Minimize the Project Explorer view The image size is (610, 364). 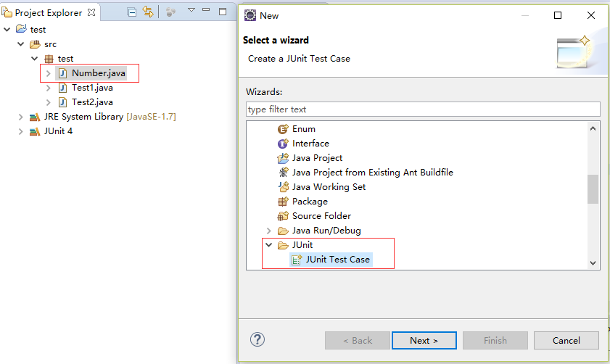click(206, 9)
